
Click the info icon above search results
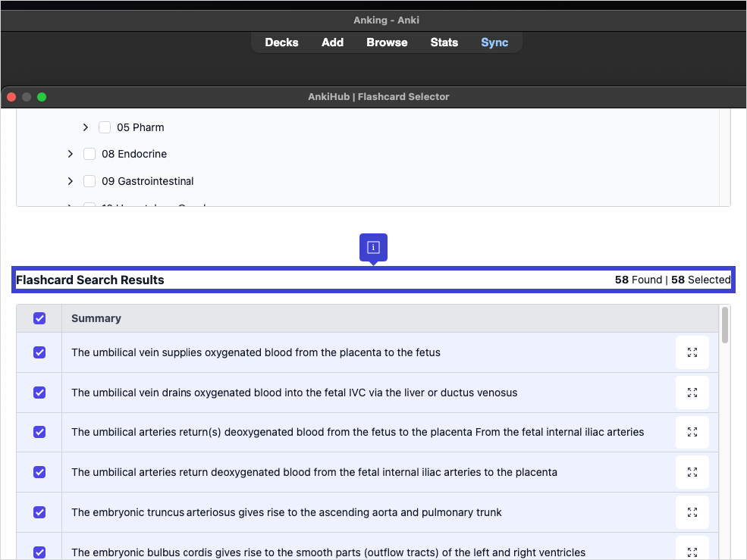click(373, 248)
